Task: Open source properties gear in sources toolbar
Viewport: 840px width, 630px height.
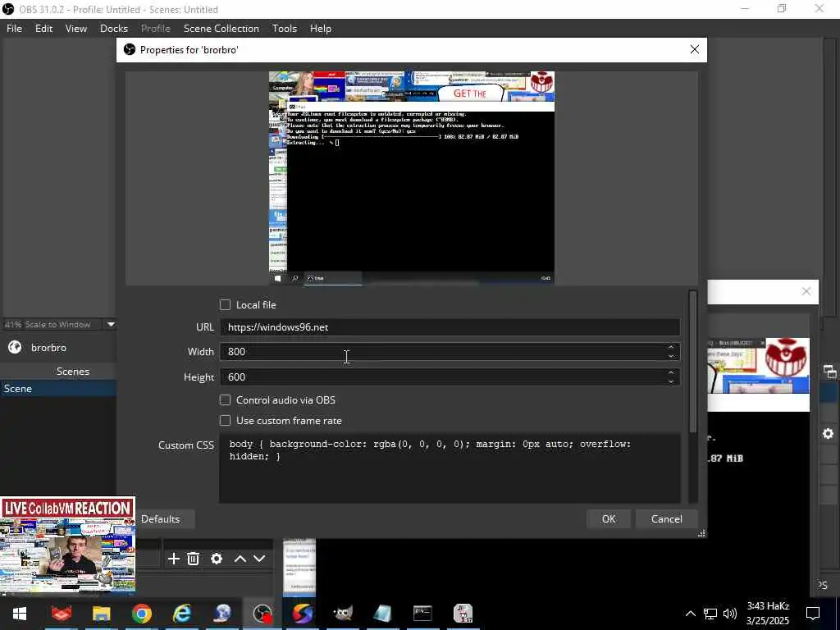Action: tap(217, 559)
